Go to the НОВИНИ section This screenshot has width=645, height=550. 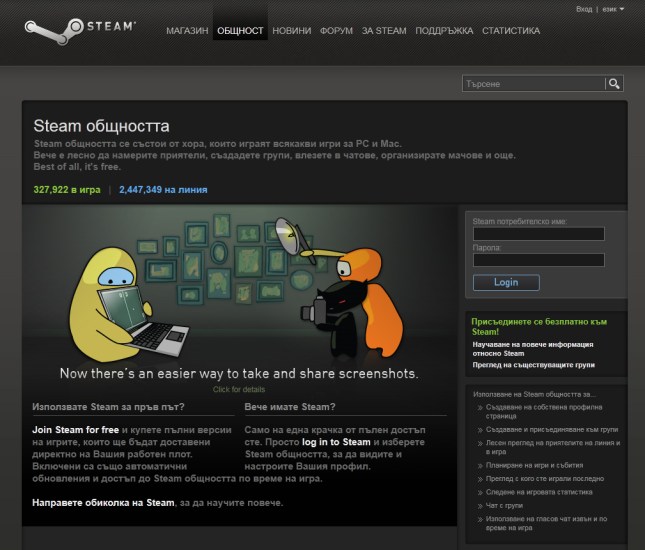pos(292,31)
